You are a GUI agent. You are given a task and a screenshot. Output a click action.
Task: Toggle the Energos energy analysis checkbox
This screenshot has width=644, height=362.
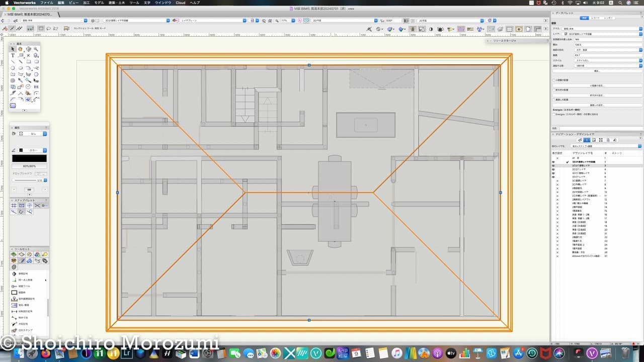point(554,114)
